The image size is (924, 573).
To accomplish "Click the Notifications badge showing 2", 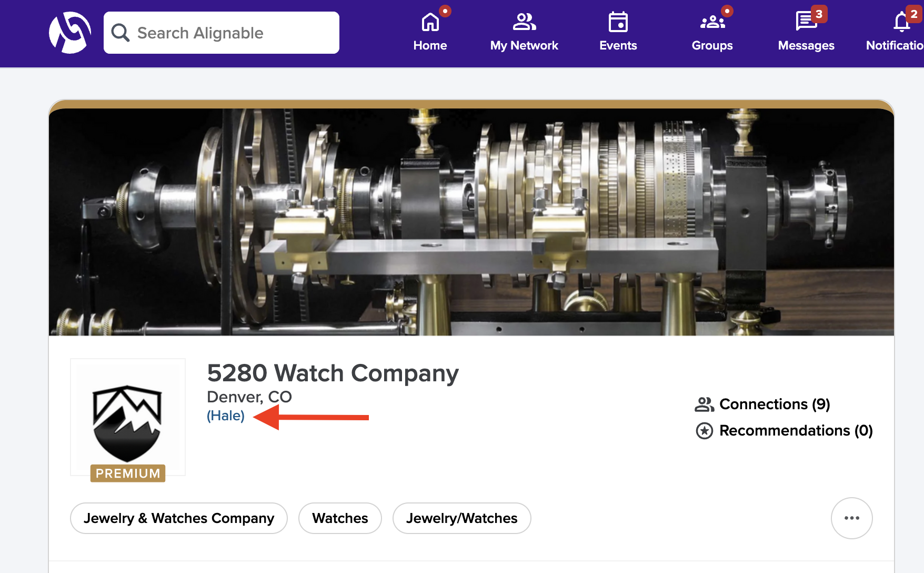I will click(x=914, y=14).
